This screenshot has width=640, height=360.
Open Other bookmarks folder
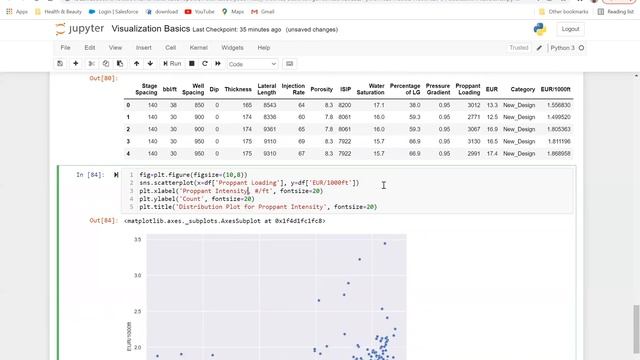click(x=564, y=12)
